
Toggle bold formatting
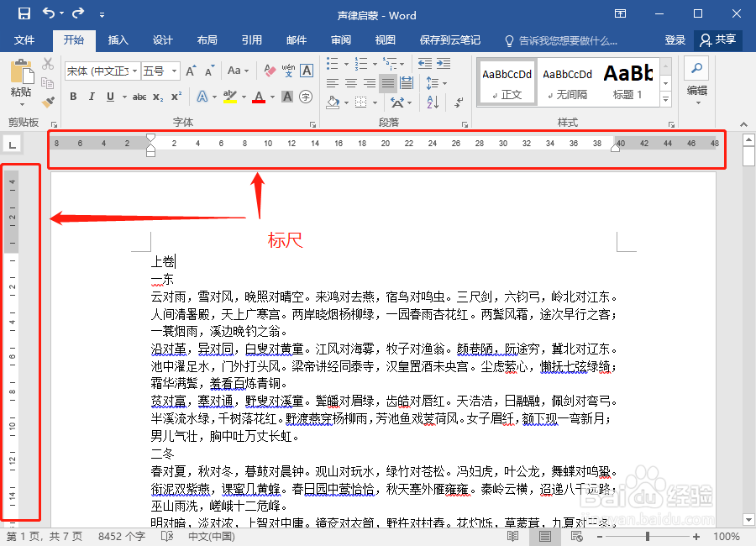pyautogui.click(x=73, y=97)
